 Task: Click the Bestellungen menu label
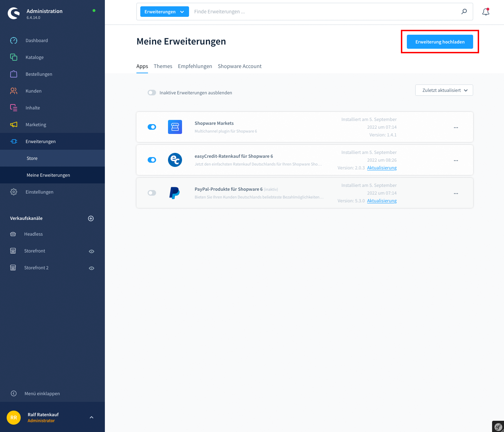(39, 74)
